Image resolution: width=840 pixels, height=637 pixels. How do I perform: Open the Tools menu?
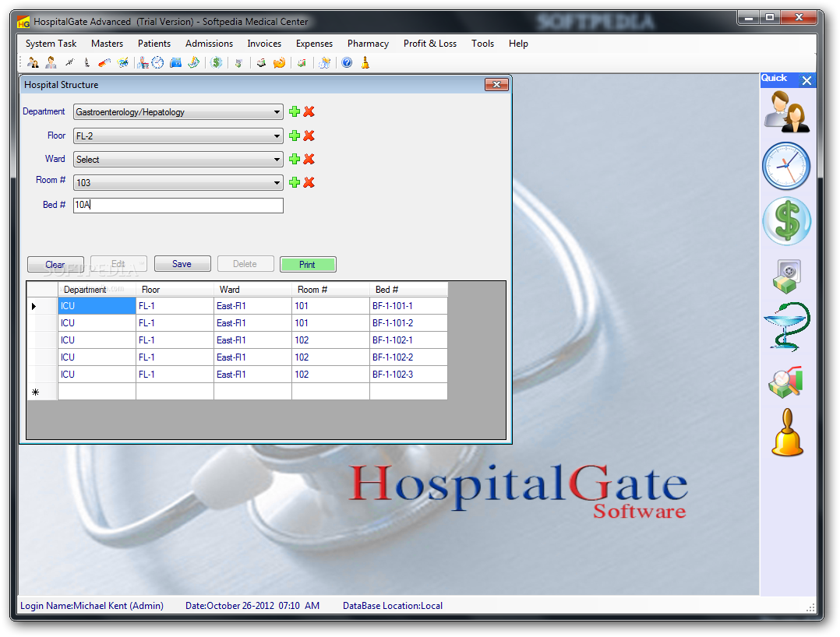(x=482, y=44)
